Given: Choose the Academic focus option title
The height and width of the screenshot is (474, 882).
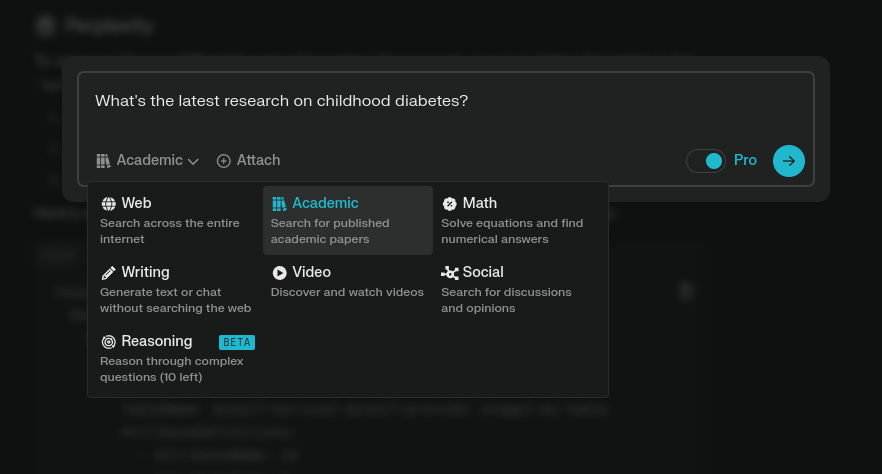Looking at the screenshot, I should pos(325,203).
